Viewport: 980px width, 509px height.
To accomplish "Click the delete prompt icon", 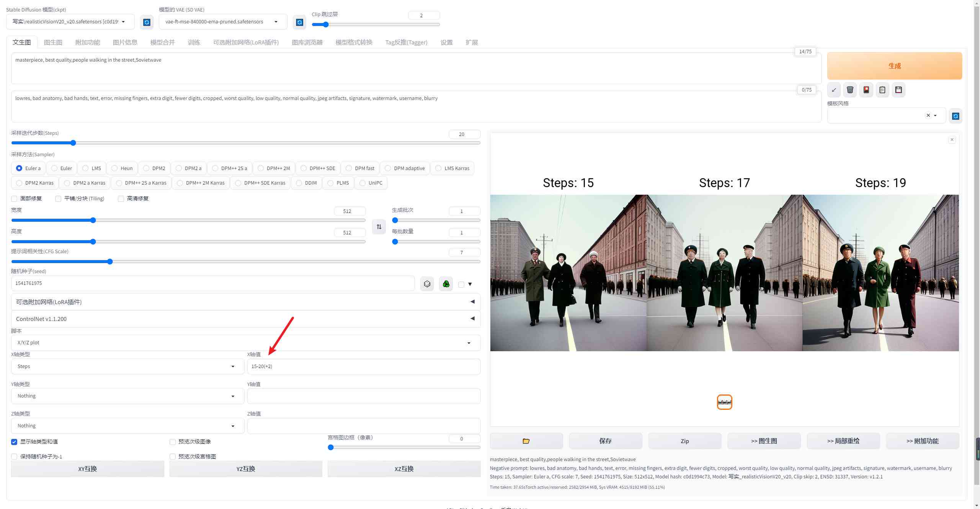I will [x=850, y=90].
